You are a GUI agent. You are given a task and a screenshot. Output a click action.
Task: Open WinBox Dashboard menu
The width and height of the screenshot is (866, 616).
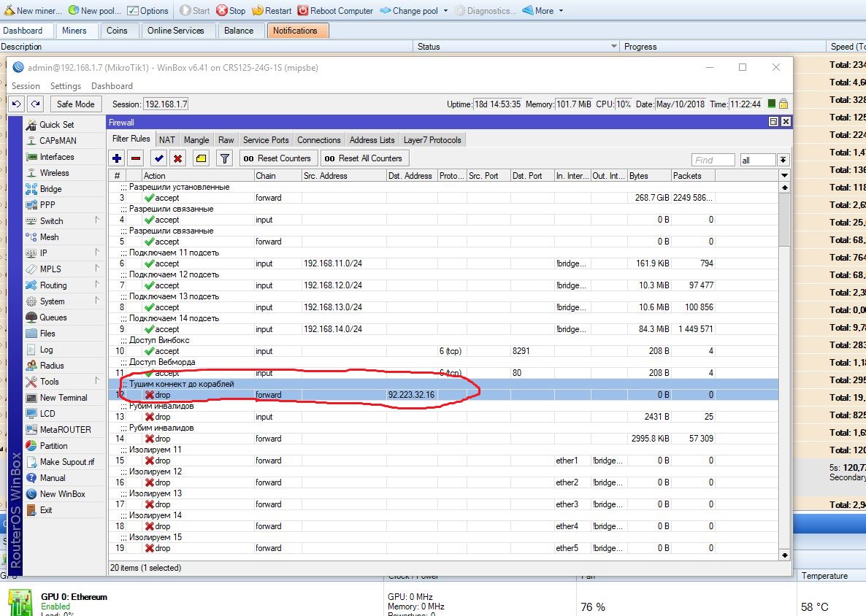[x=112, y=86]
